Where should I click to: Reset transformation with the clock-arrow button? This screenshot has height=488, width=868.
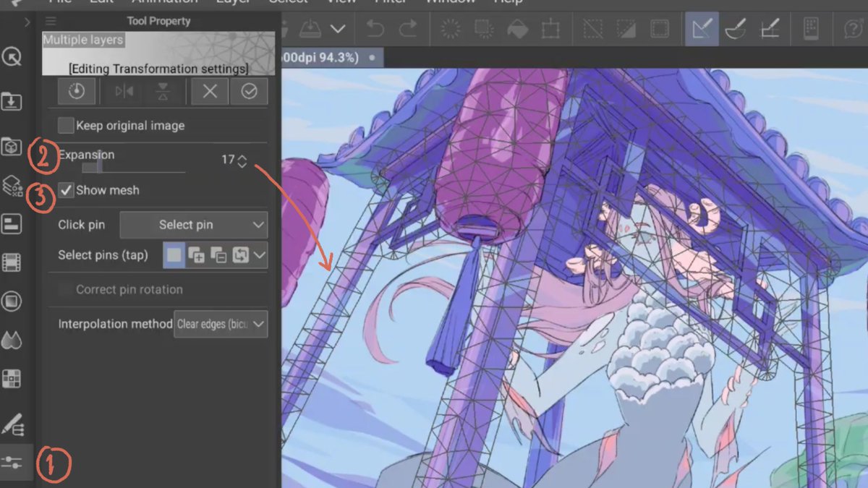click(77, 92)
